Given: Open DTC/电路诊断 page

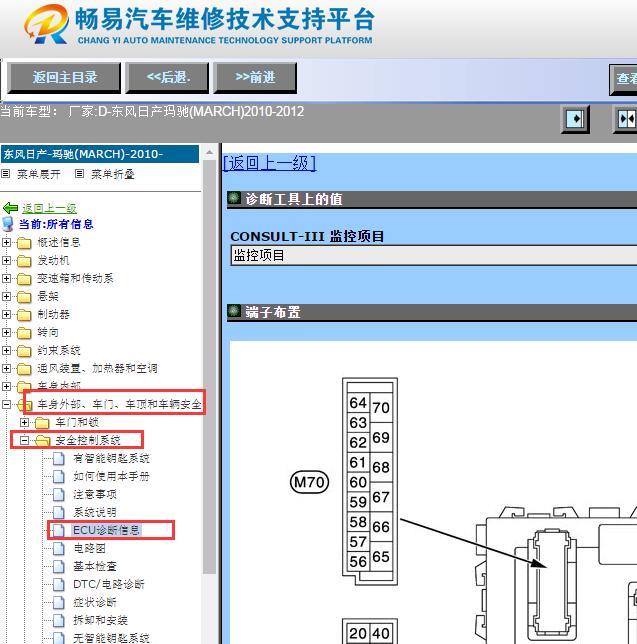Looking at the screenshot, I should 109,584.
